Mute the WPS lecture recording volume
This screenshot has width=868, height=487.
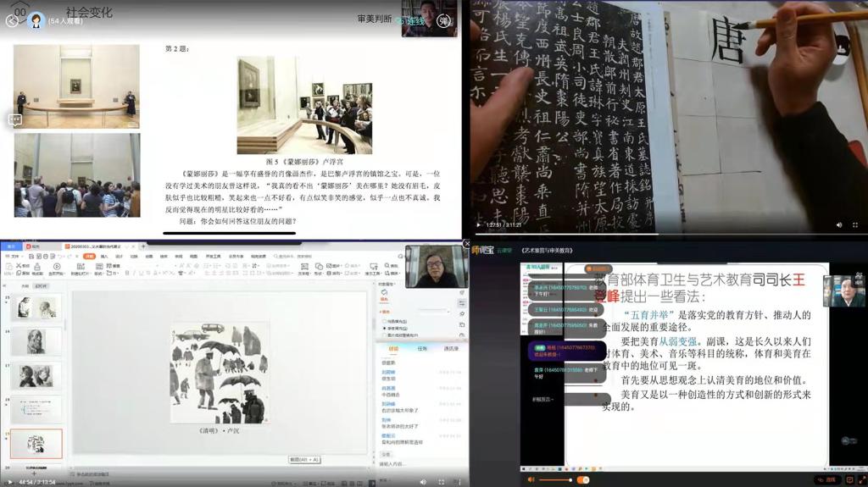pos(424,482)
